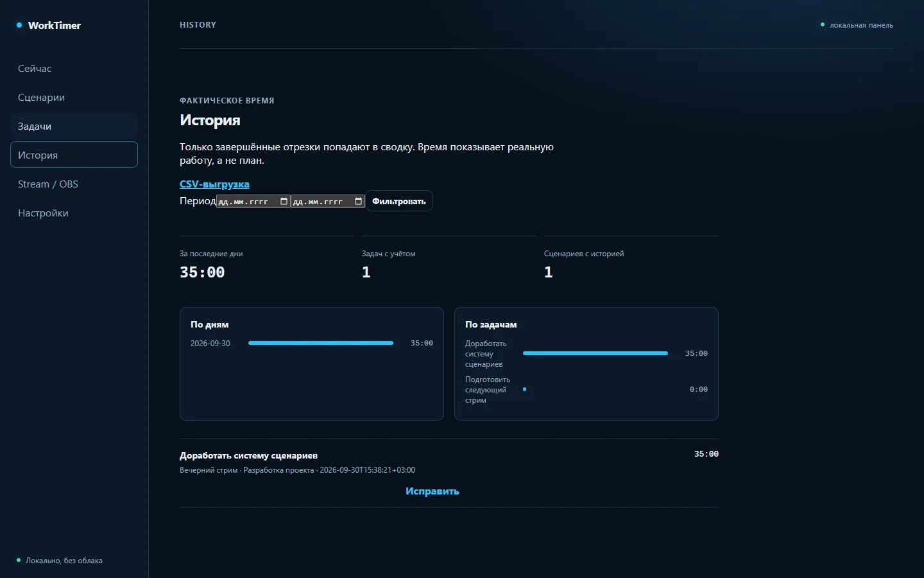Image resolution: width=924 pixels, height=578 pixels.
Task: Open the Сценарии page
Action: tap(74, 97)
